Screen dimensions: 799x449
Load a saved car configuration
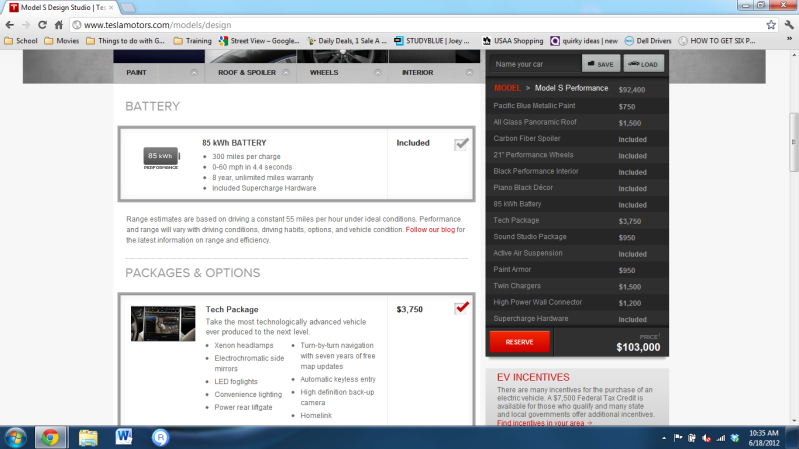point(644,64)
